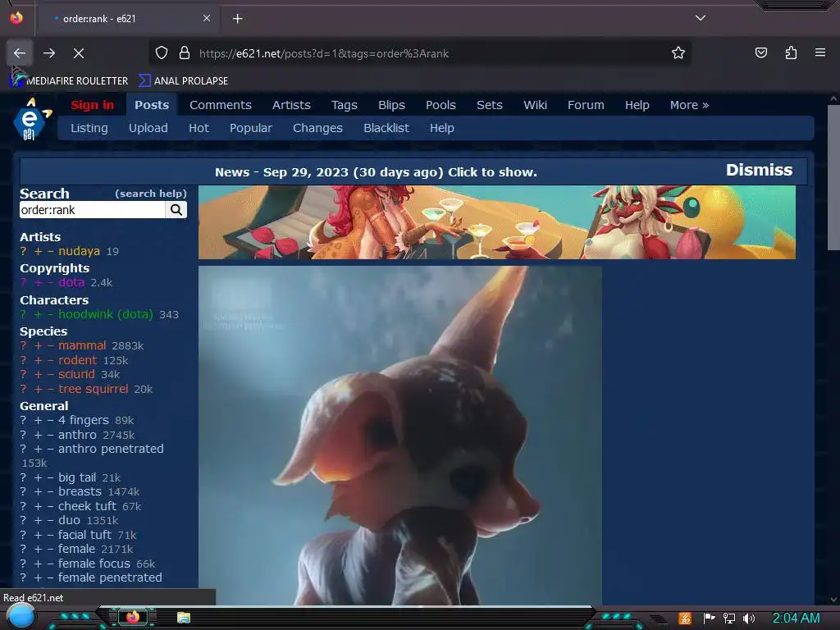
Task: Click the nudaya artist tag
Action: tap(80, 251)
